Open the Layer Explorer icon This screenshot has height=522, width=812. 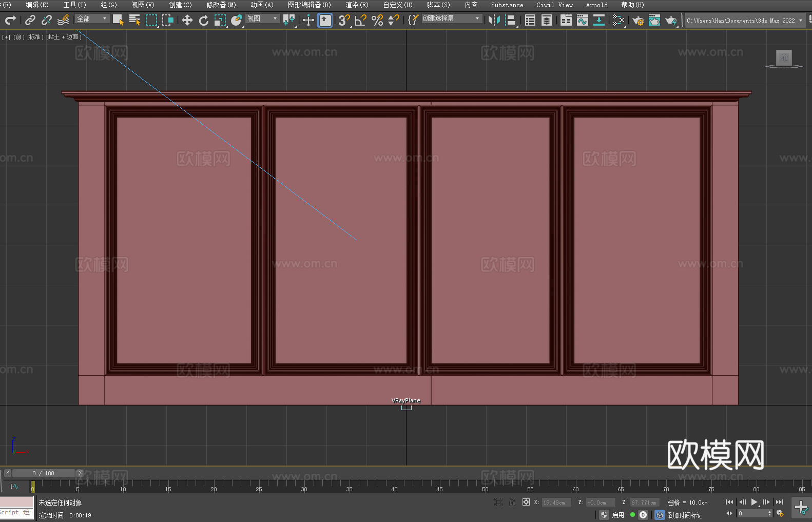(x=547, y=20)
